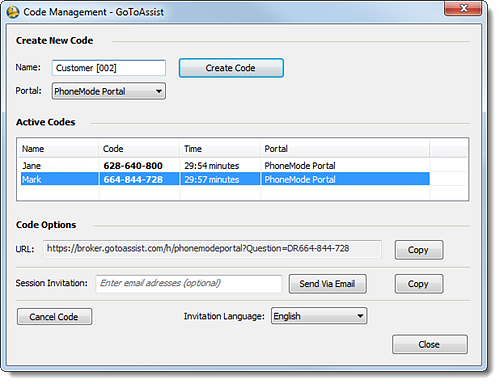This screenshot has height=384, width=500.
Task: Click Mark's PhoneMode Portal cell
Action: pyautogui.click(x=345, y=179)
